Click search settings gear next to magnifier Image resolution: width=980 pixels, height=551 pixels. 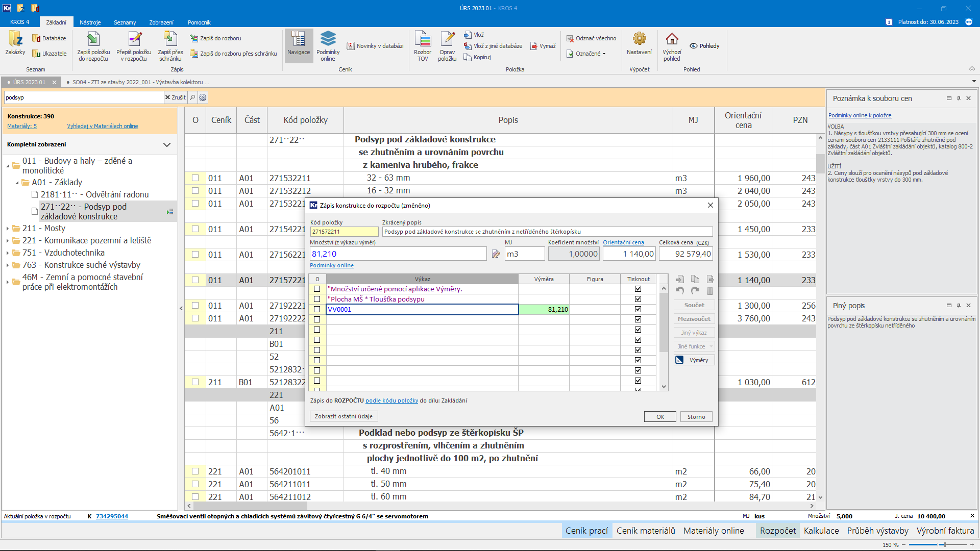203,97
